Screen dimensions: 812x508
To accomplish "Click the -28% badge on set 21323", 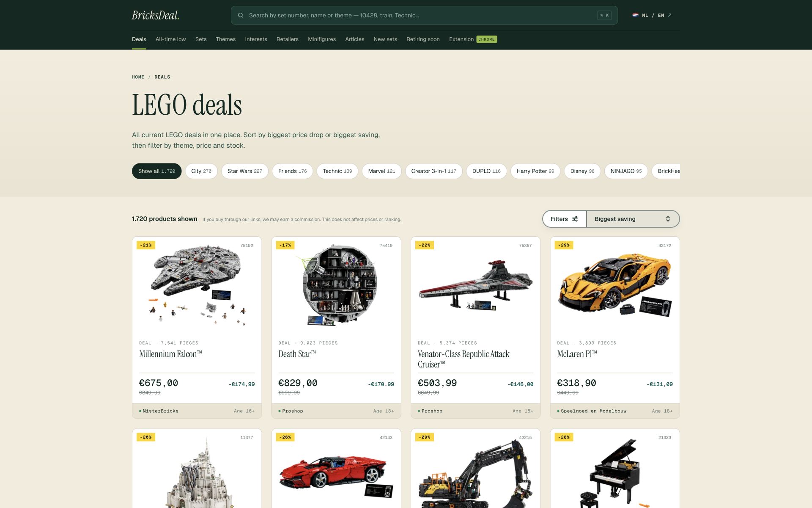I will pos(564,437).
